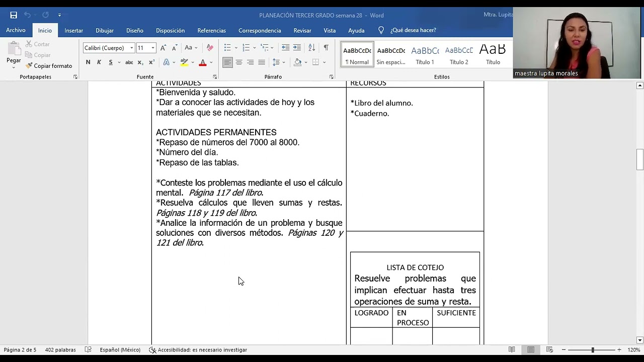Align the paragraph to the right
Screen dimensions: 644x362
pyautogui.click(x=250, y=62)
